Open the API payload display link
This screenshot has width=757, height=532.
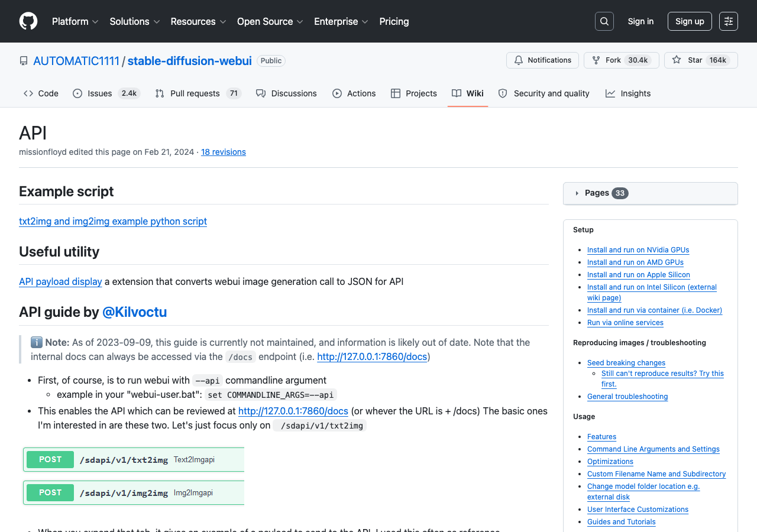(x=60, y=281)
